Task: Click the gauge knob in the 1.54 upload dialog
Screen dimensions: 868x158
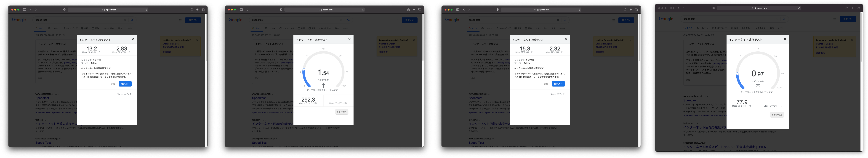Action: (304, 70)
